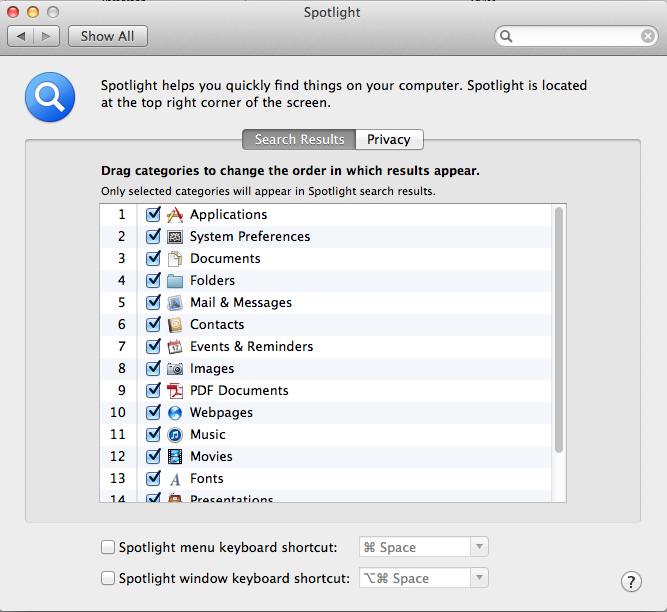Click the Music iTunes icon
667x612 pixels.
(175, 435)
